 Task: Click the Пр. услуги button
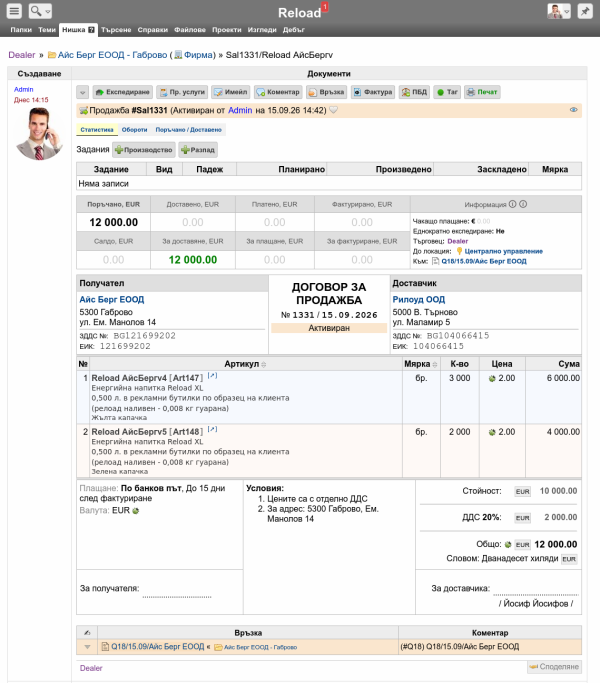(182, 92)
